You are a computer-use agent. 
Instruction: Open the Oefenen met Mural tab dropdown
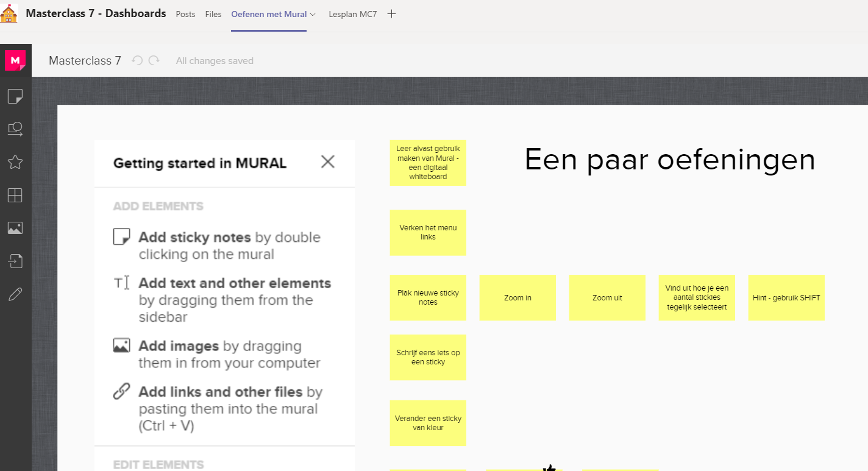313,13
